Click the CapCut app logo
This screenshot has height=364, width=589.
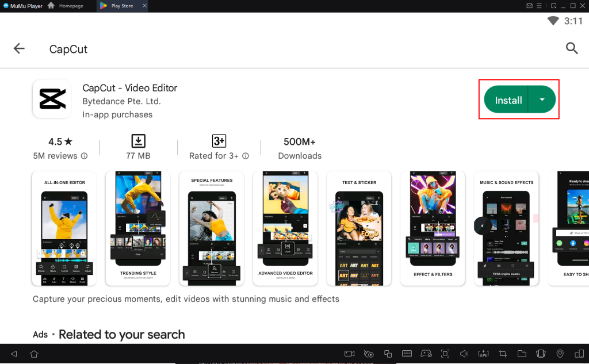coord(52,99)
